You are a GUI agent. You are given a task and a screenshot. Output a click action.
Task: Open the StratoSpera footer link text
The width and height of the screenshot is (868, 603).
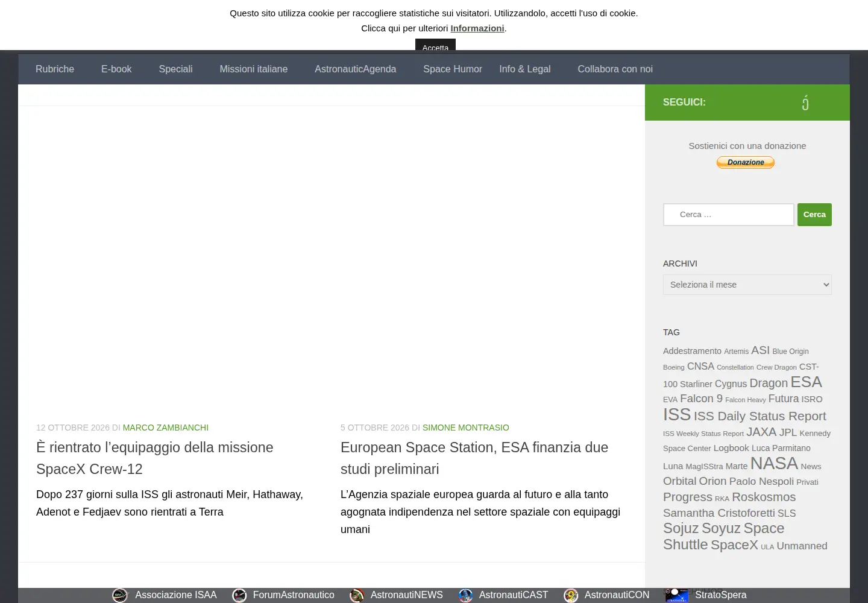721,595
